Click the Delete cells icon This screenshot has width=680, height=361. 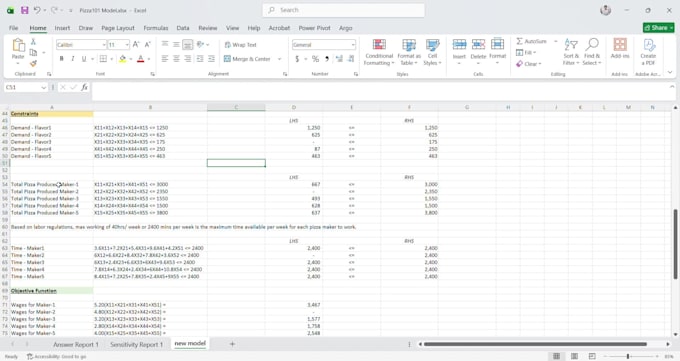(478, 44)
